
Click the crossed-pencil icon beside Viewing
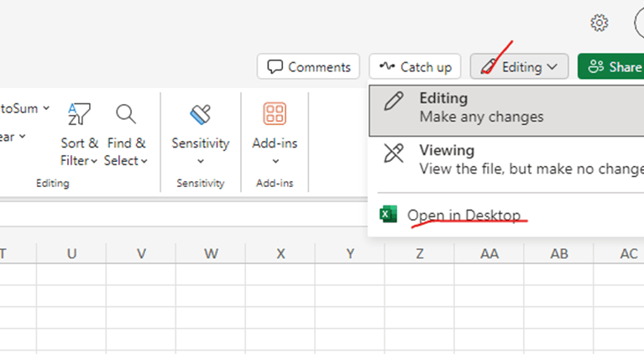coord(394,153)
